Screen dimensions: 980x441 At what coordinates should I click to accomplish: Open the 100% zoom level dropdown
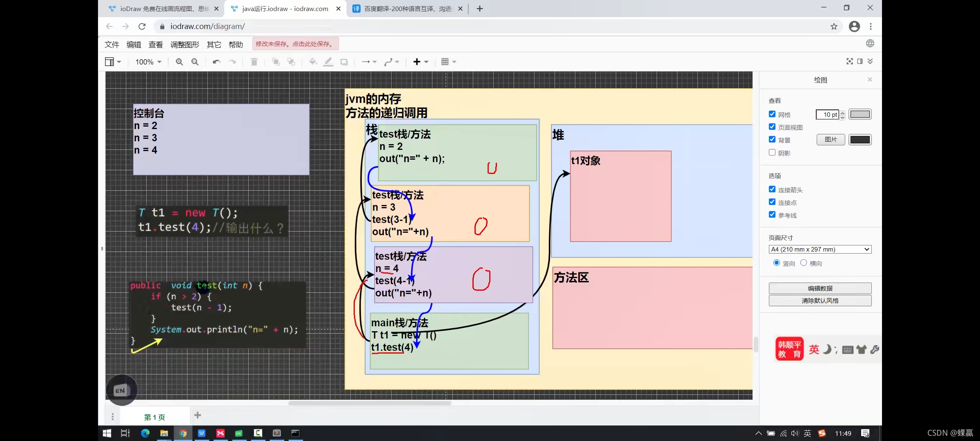point(148,62)
